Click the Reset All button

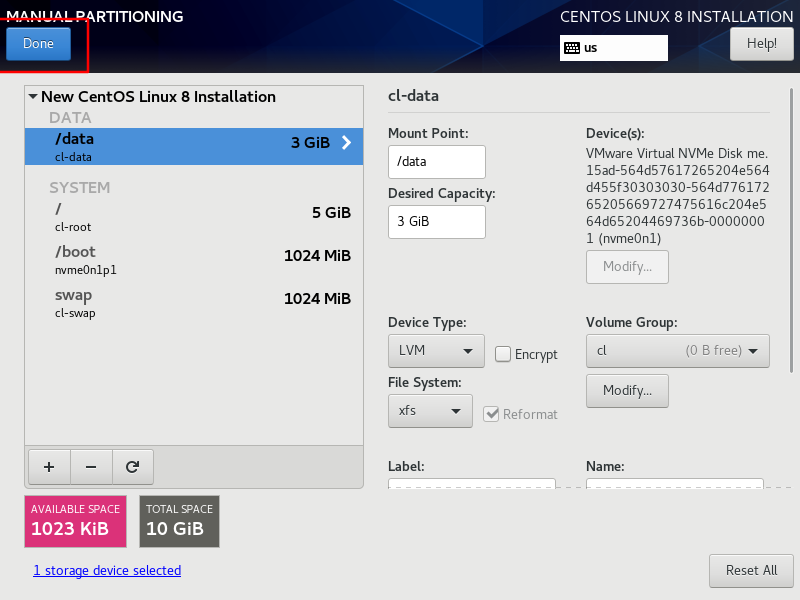[x=751, y=570]
